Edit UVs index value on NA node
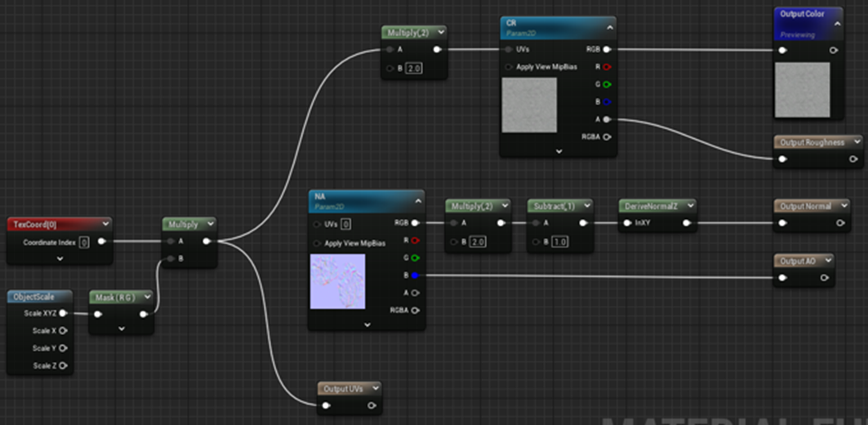Screen dimensions: 868x425 point(345,225)
